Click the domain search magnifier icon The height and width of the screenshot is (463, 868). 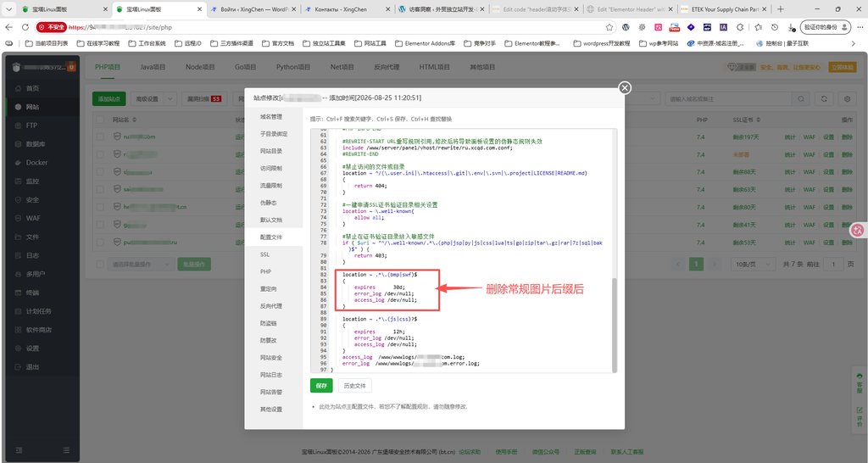800,98
